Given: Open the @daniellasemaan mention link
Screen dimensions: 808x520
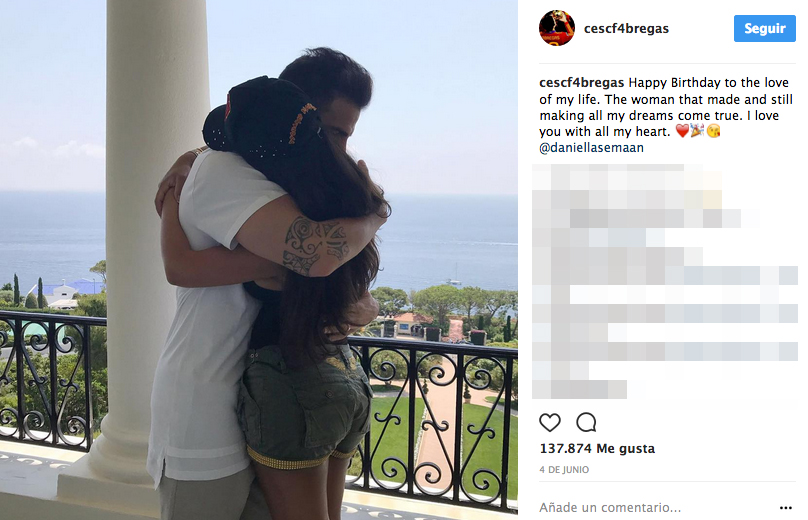Looking at the screenshot, I should tap(591, 148).
